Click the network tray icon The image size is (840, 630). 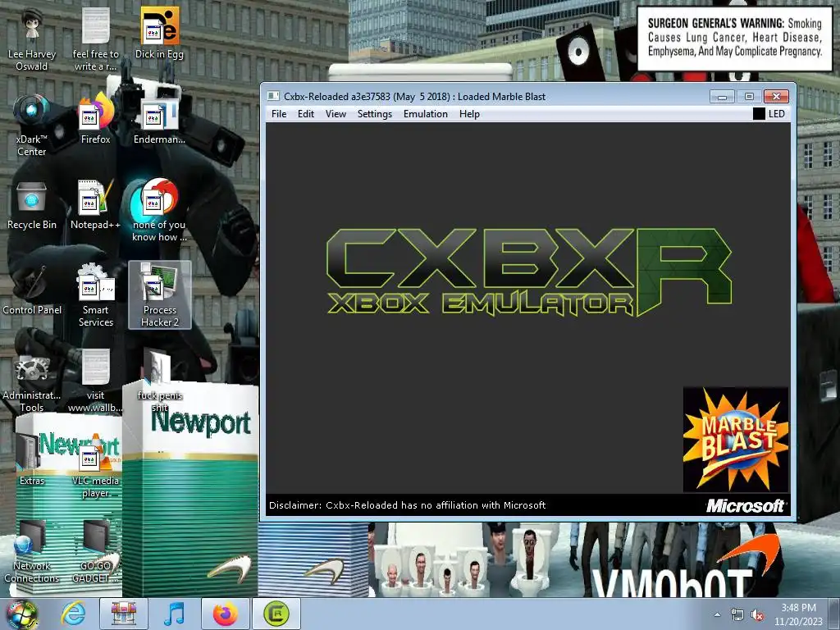(737, 615)
